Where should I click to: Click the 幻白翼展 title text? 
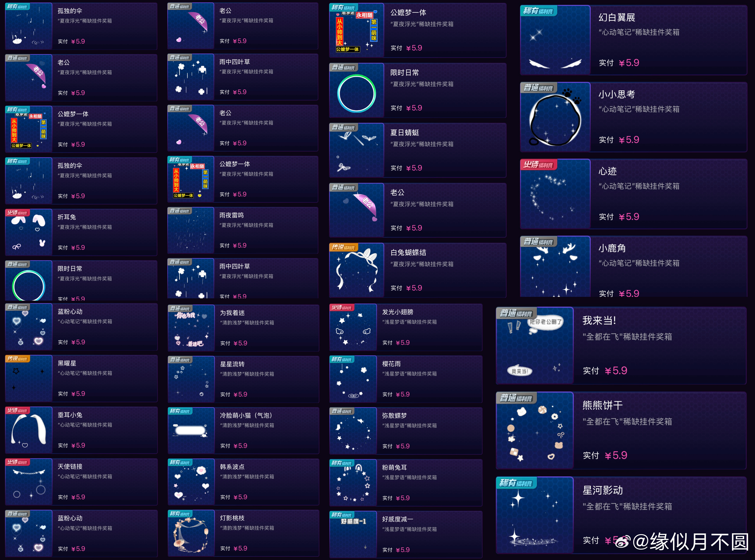click(617, 17)
